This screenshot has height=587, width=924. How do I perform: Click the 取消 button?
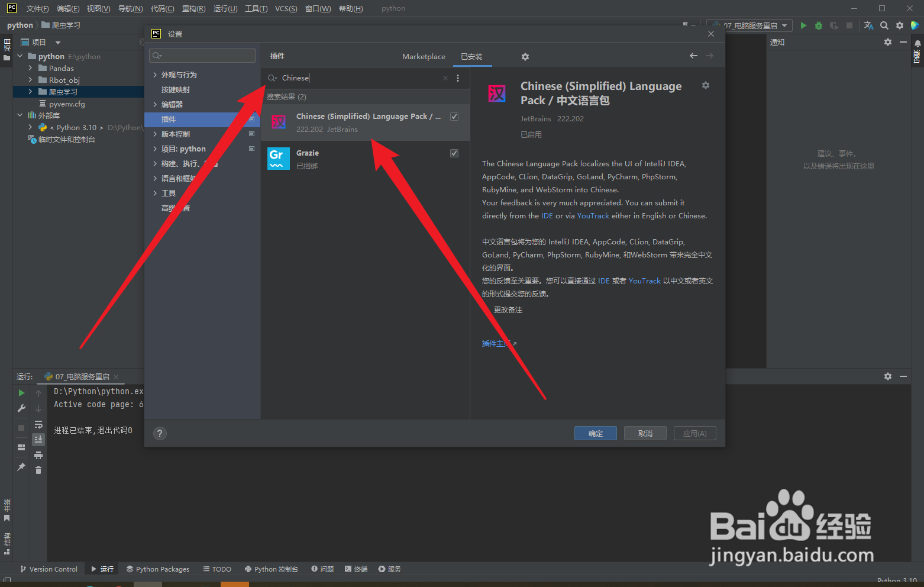coord(645,433)
